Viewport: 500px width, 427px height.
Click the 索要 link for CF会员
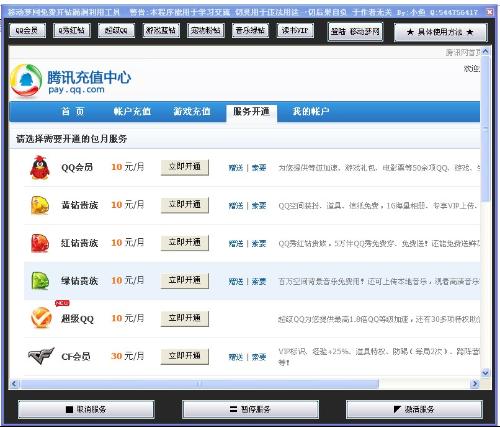pyautogui.click(x=259, y=357)
